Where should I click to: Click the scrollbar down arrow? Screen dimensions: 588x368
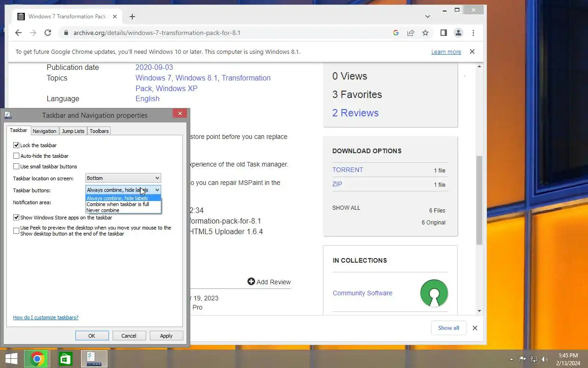pos(479,311)
